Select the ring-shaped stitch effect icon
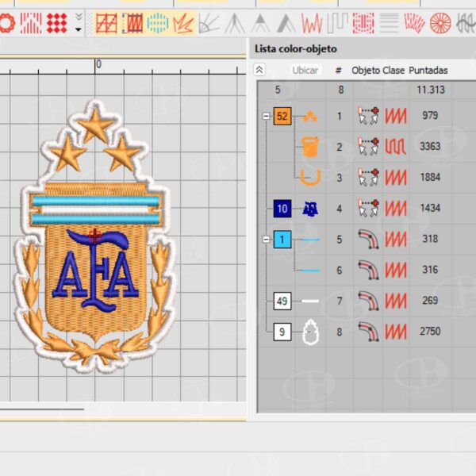476x476 pixels. pyautogui.click(x=6, y=23)
